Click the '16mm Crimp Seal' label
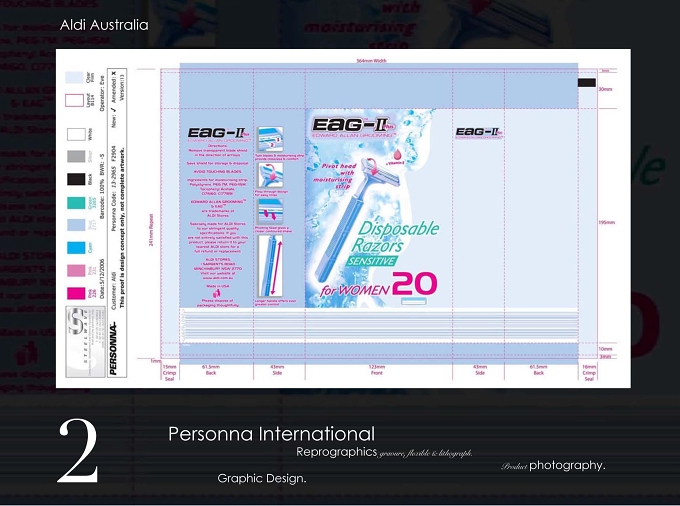The image size is (680, 506). (x=589, y=373)
